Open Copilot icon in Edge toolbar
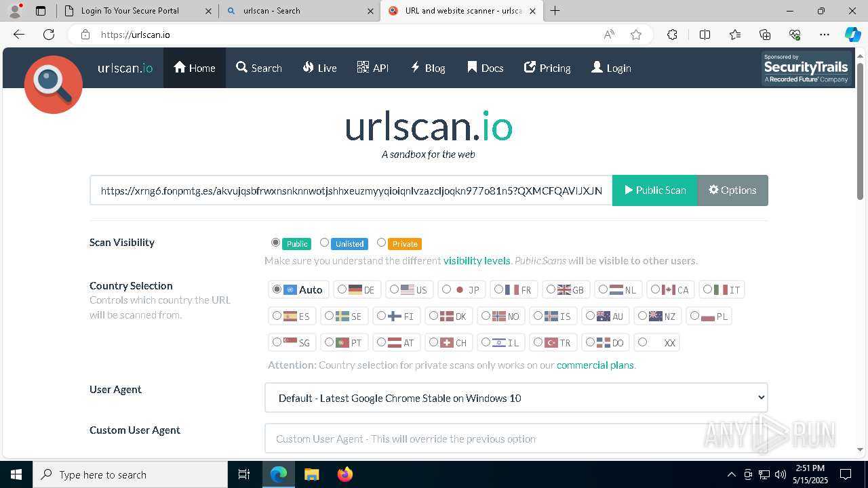This screenshot has width=868, height=488. (852, 35)
